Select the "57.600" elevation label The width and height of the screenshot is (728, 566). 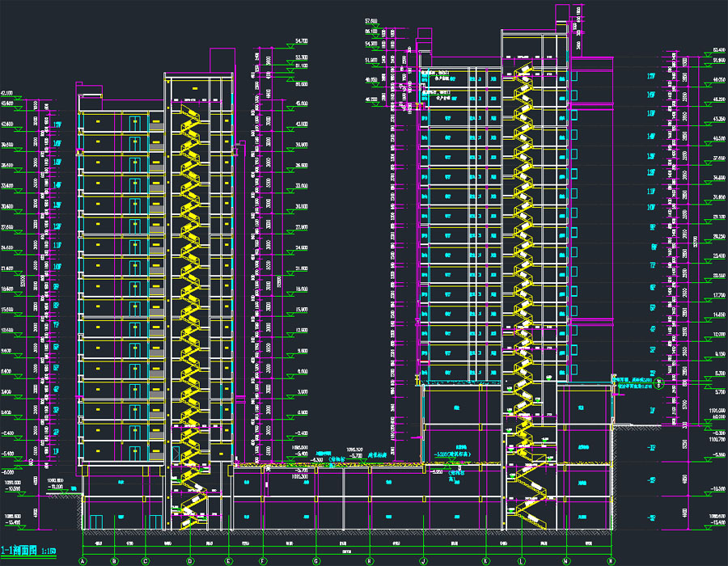[371, 21]
